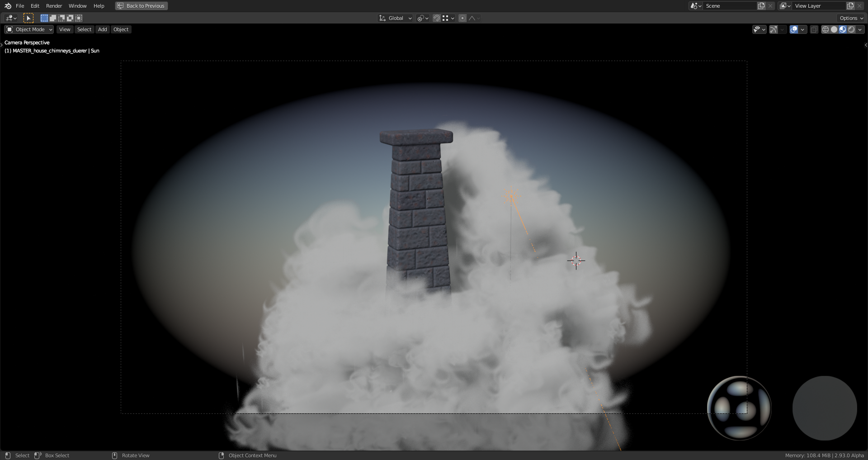Open the scene browse icon dropdown
Screen dimensions: 868x460
tap(696, 6)
